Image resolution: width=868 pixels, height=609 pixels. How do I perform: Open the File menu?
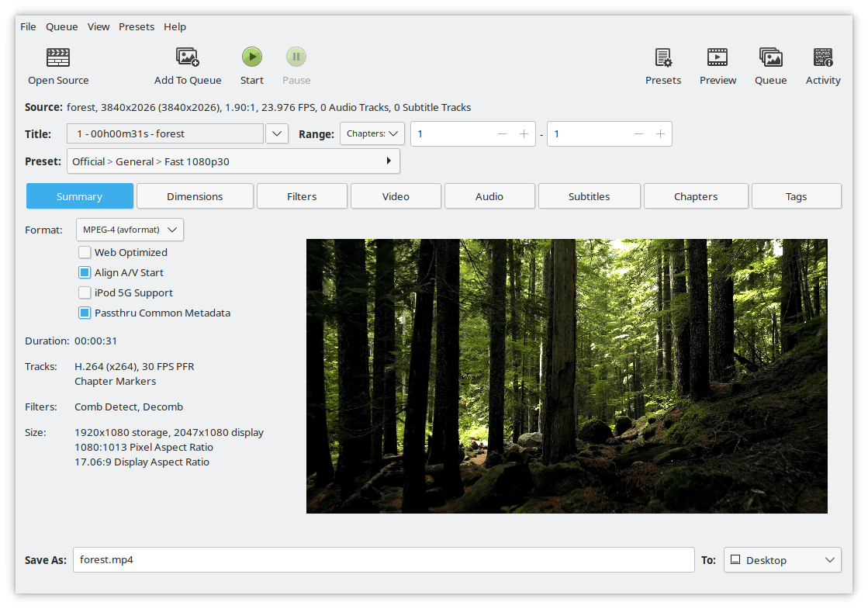click(x=28, y=26)
